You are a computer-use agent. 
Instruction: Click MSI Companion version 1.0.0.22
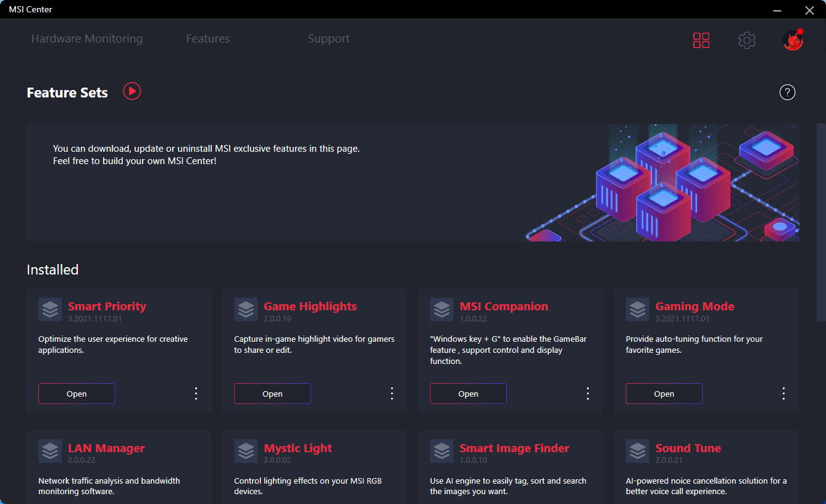(x=473, y=319)
